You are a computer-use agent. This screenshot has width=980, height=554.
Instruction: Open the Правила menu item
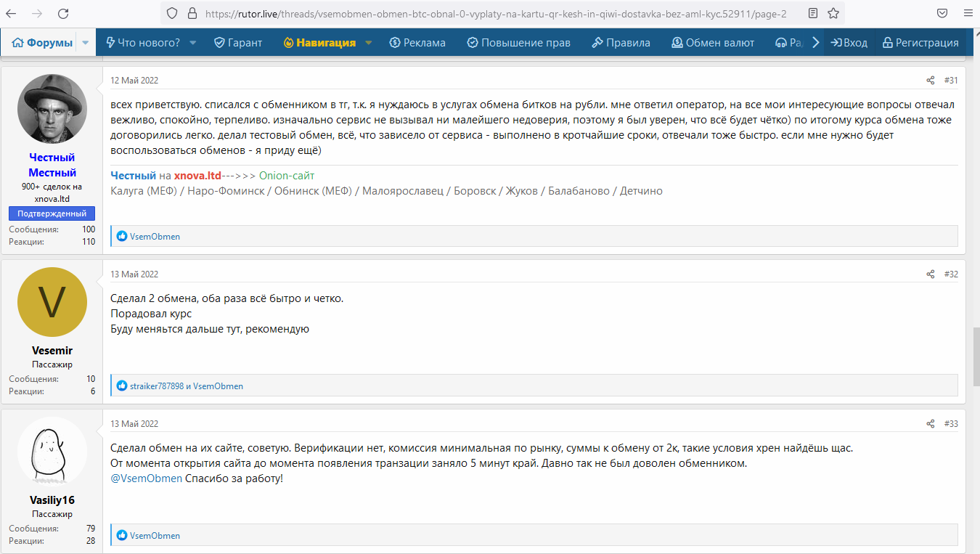[x=621, y=43]
